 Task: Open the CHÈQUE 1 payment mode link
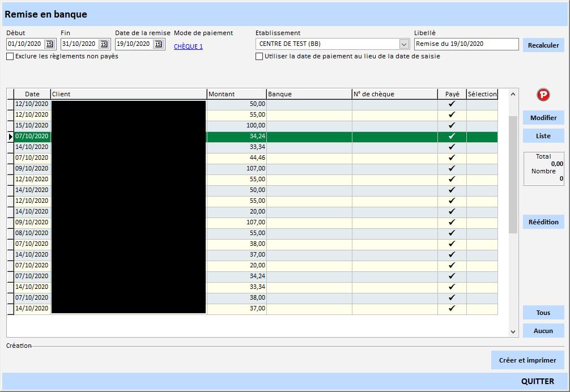188,46
